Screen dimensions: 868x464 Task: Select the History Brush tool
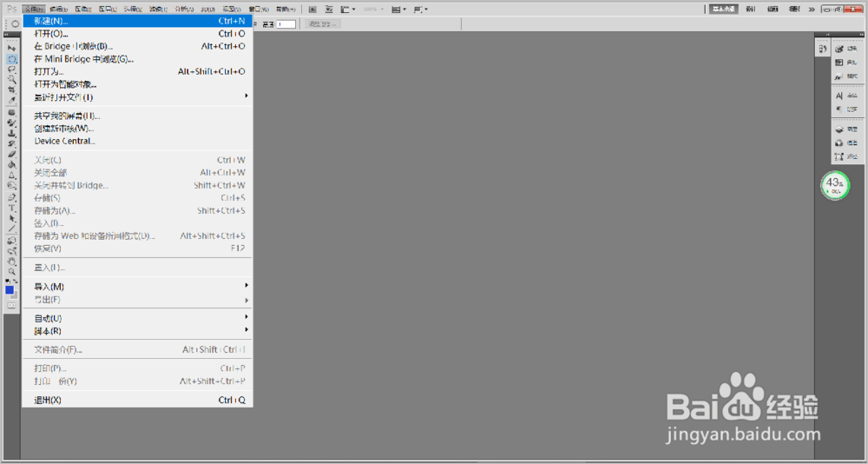pos(11,144)
